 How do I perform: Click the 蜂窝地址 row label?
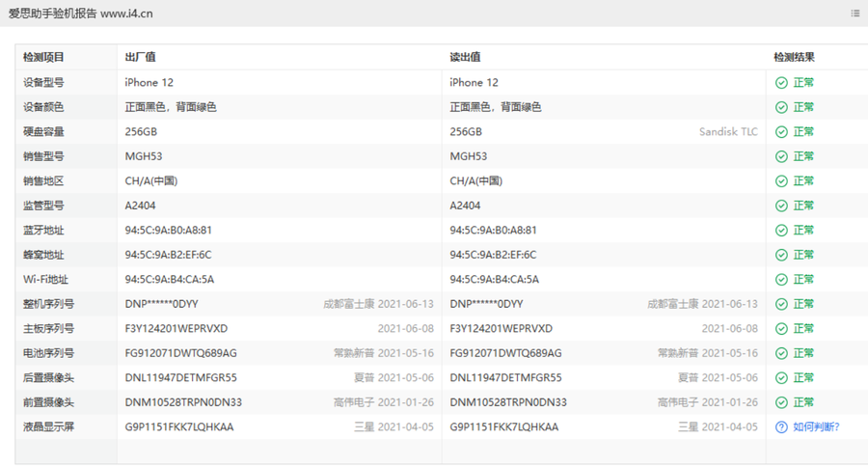[43, 255]
